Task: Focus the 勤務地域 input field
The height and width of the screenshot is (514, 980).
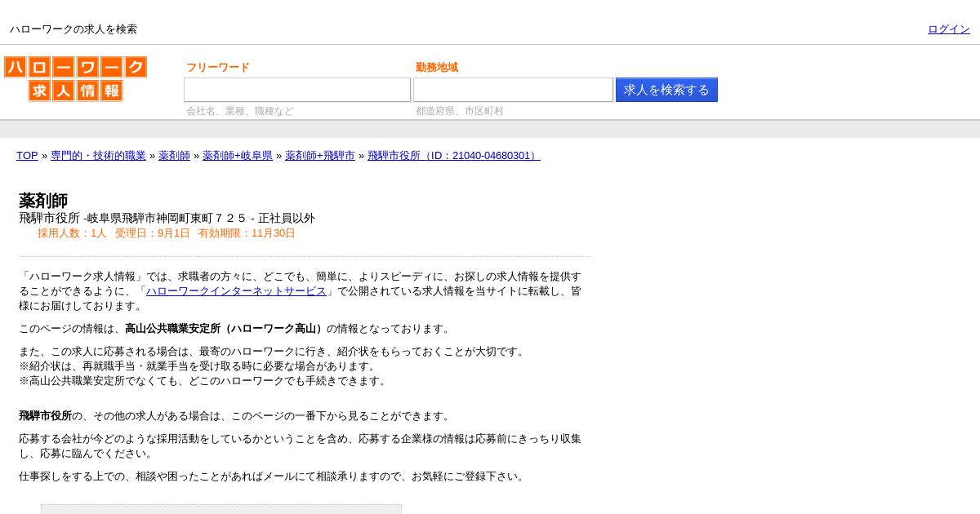Action: click(x=513, y=90)
